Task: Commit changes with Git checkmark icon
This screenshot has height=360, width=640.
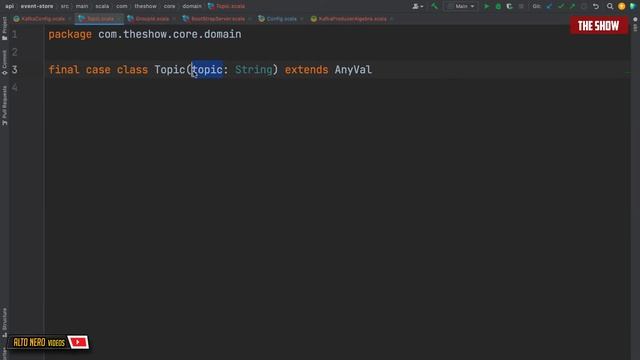Action: (x=561, y=6)
